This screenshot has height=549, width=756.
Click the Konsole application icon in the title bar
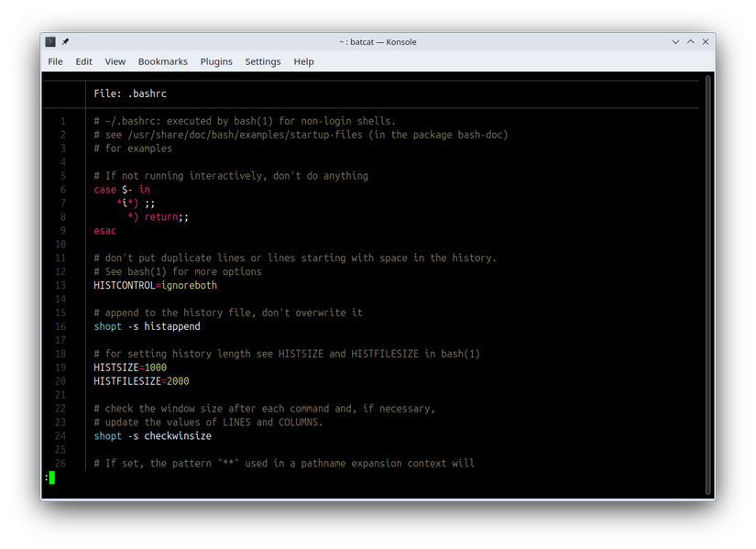click(x=49, y=41)
